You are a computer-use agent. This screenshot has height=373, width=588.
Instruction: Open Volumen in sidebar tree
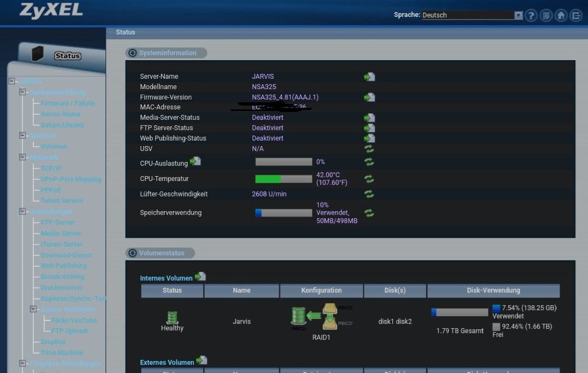click(54, 147)
